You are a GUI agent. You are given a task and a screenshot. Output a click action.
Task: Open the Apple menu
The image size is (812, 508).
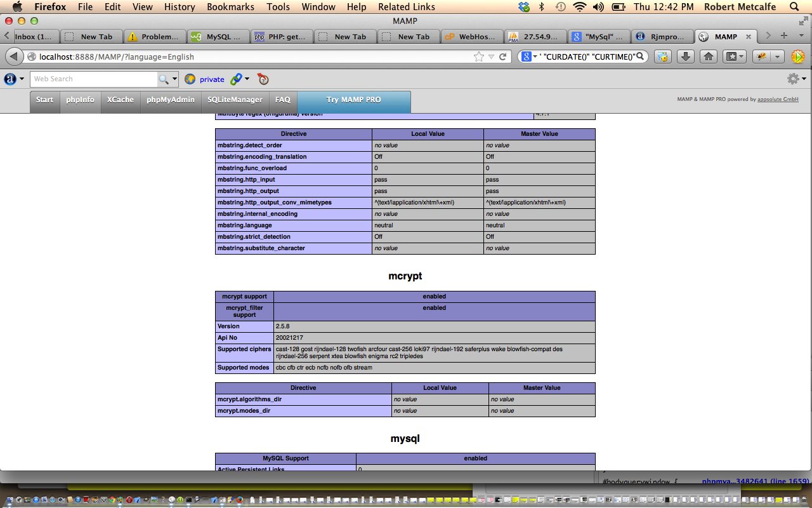(x=17, y=7)
